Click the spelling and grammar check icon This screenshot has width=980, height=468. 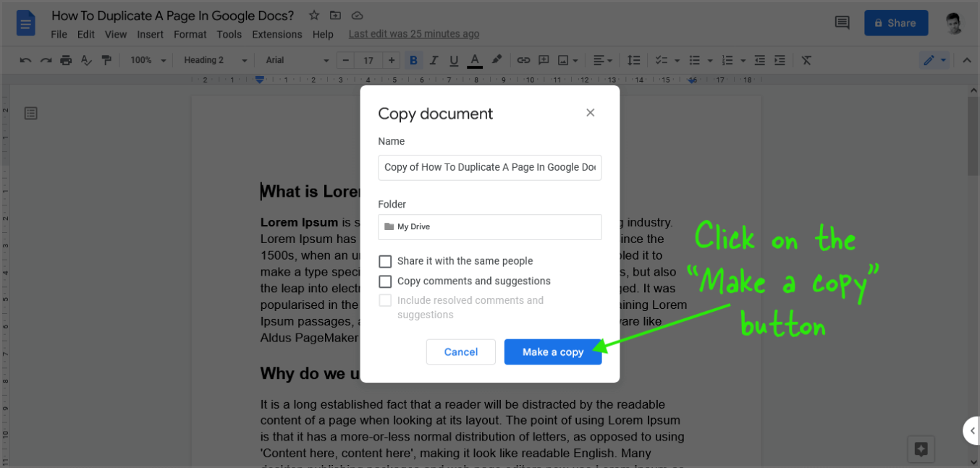point(86,60)
